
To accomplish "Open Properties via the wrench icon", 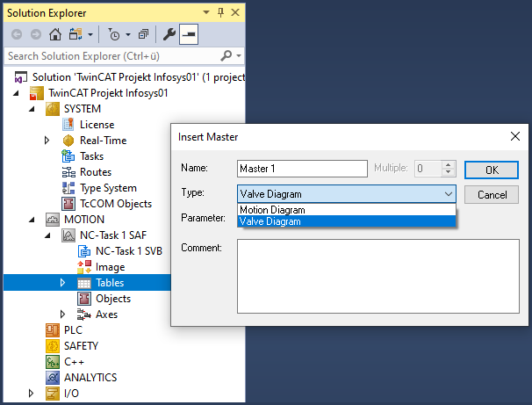I will click(169, 34).
